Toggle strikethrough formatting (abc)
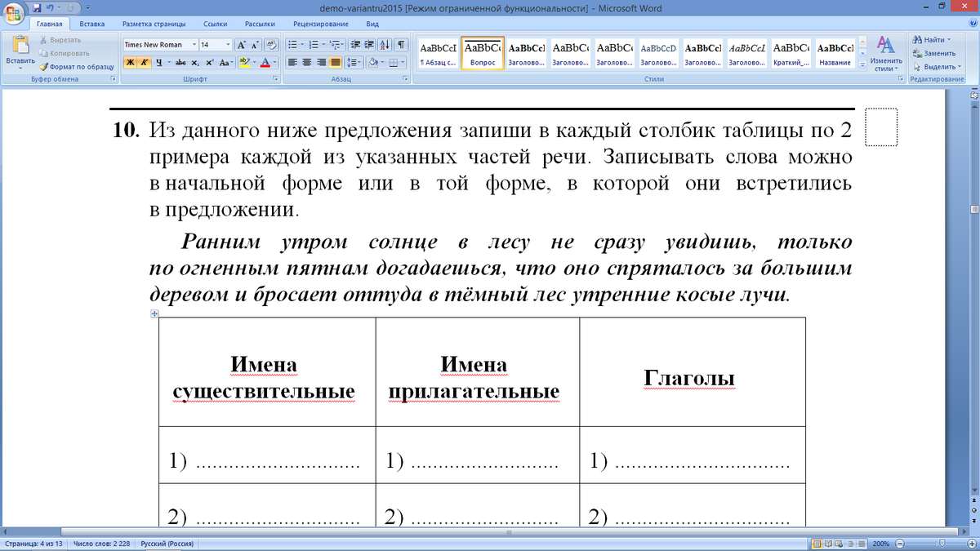Image resolution: width=980 pixels, height=551 pixels. [x=180, y=62]
